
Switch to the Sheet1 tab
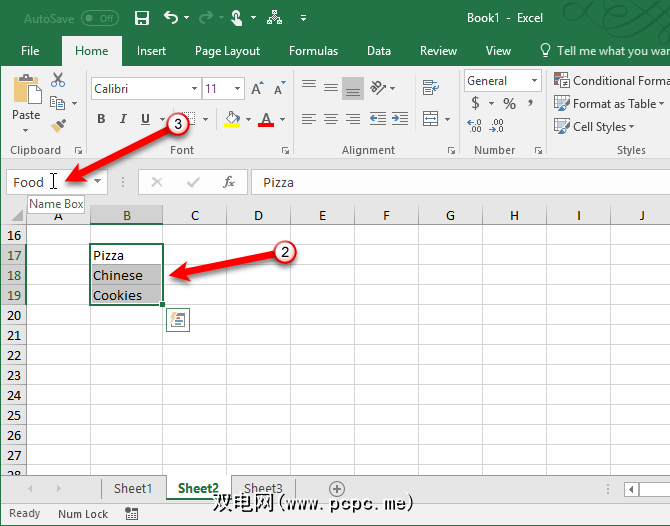pyautogui.click(x=133, y=489)
